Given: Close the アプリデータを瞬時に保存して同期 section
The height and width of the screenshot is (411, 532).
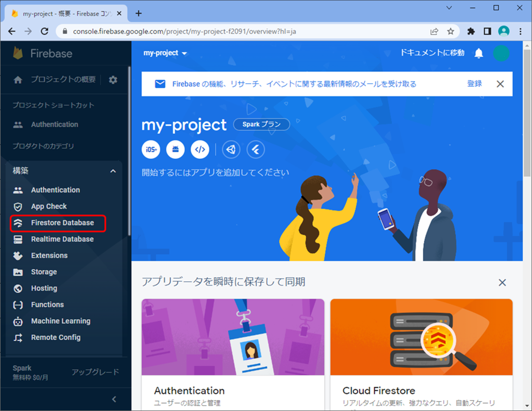Looking at the screenshot, I should [x=502, y=282].
